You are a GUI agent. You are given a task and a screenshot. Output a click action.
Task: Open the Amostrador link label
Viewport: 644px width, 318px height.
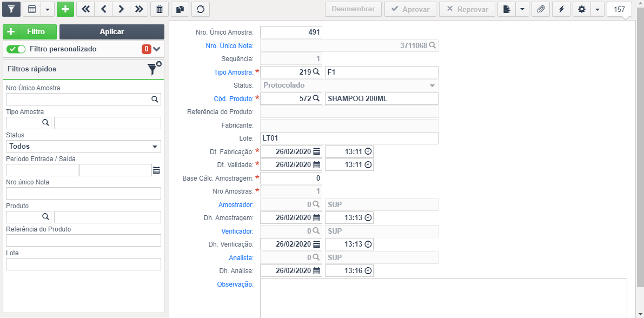pyautogui.click(x=235, y=204)
